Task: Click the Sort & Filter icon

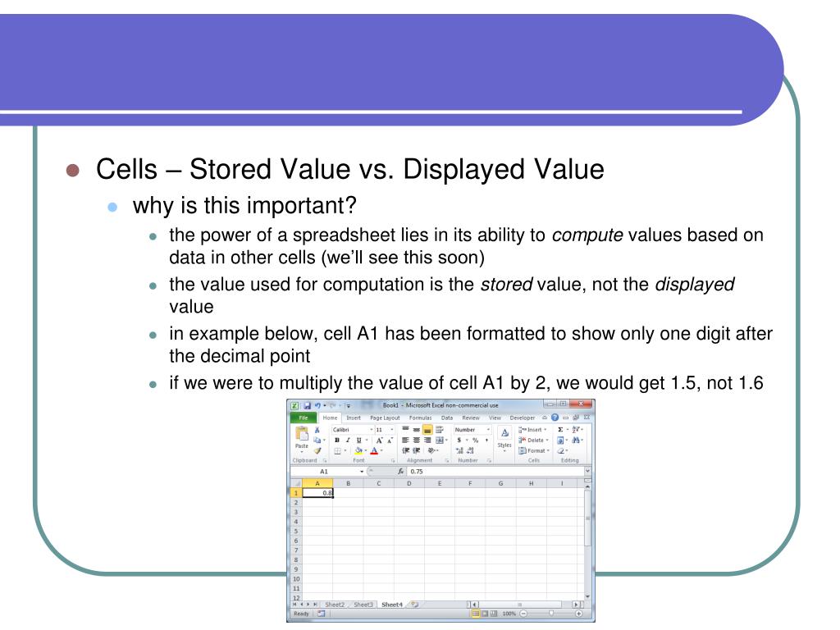Action: pyautogui.click(x=577, y=430)
